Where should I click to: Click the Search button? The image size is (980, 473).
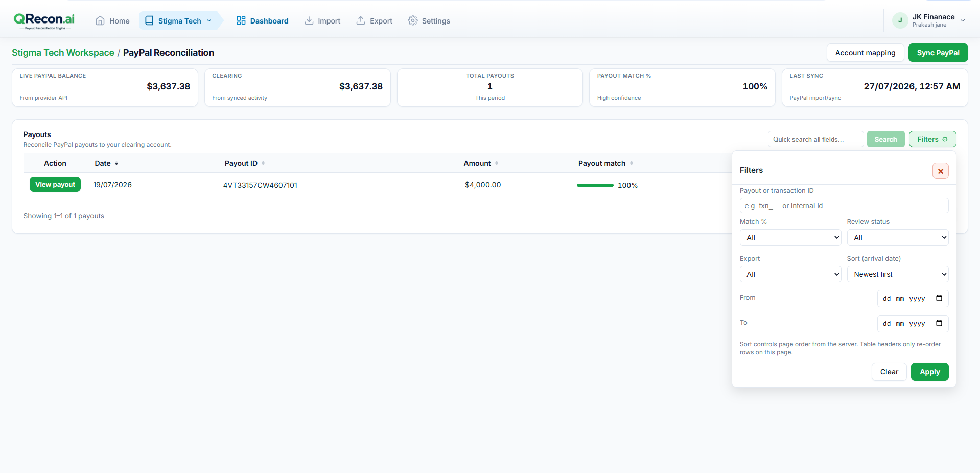click(x=885, y=139)
